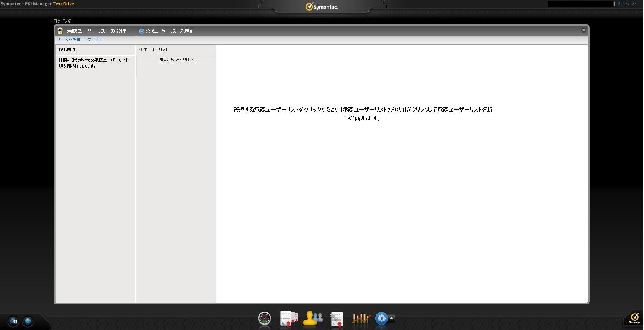Open the すべての承認ユーザーリスト breadcrumb link
This screenshot has height=330, width=644.
[x=80, y=39]
